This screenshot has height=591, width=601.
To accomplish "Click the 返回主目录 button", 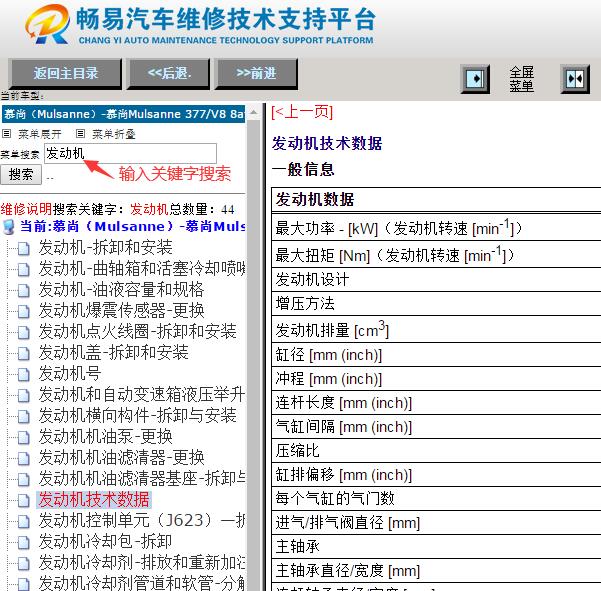I will tap(65, 74).
